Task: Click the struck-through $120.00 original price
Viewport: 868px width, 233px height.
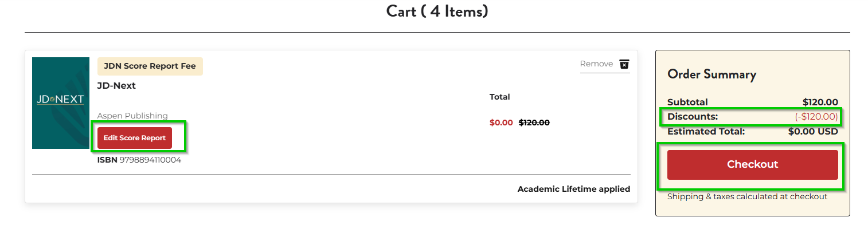Action: coord(534,123)
